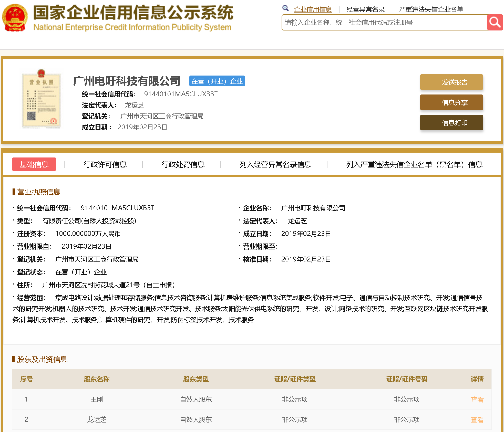Click the 信息打印 button

(x=451, y=122)
